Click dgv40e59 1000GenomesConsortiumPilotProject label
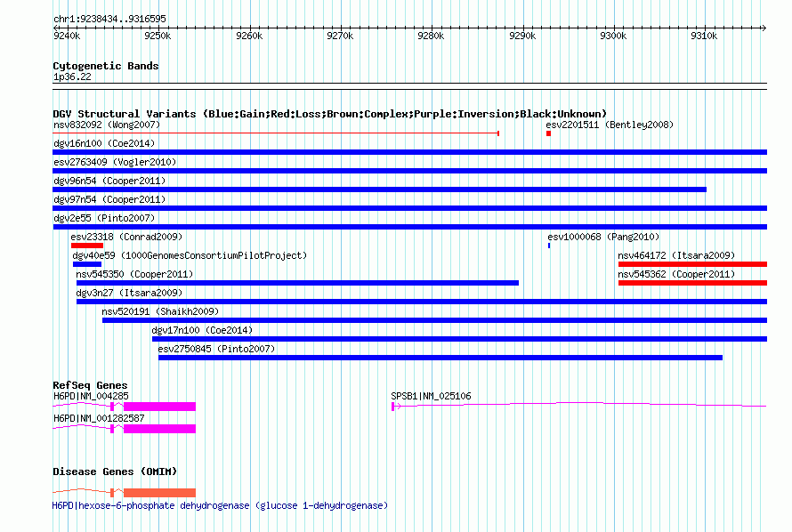This screenshot has height=532, width=792. 190,255
